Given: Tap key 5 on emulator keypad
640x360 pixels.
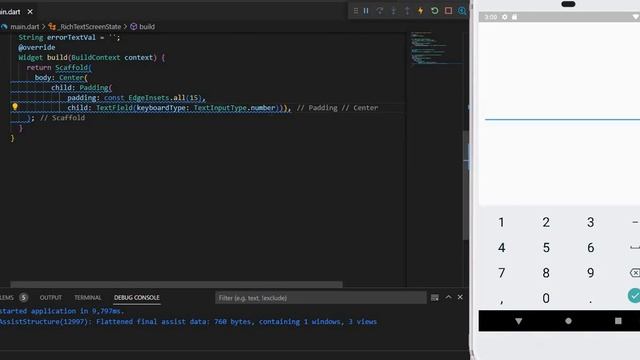Looking at the screenshot, I should tap(546, 248).
